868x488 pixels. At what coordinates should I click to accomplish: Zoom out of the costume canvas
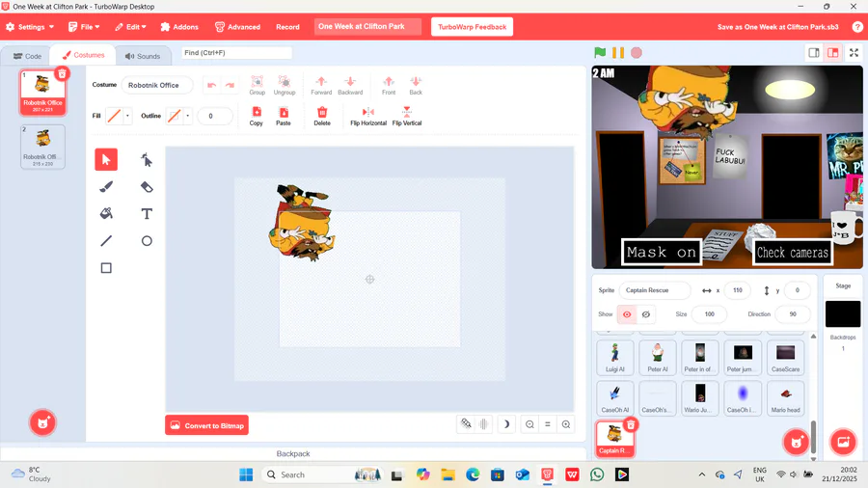(529, 424)
